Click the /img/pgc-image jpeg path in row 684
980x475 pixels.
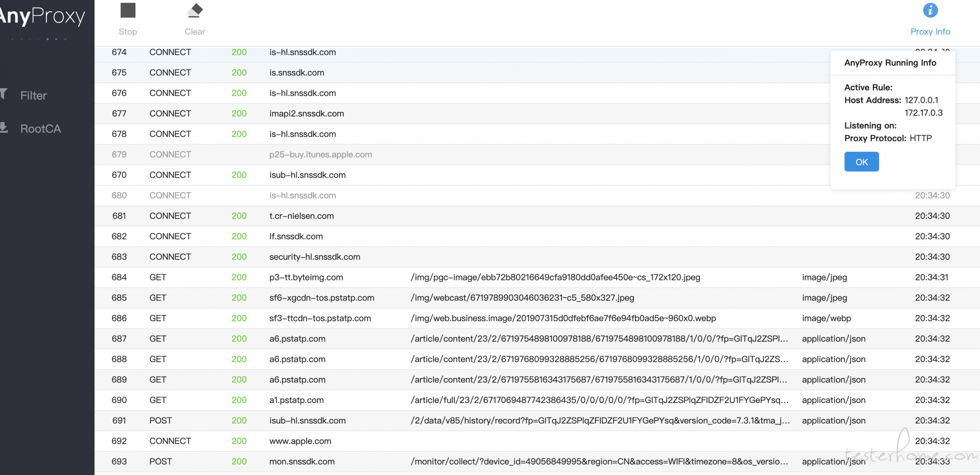555,277
